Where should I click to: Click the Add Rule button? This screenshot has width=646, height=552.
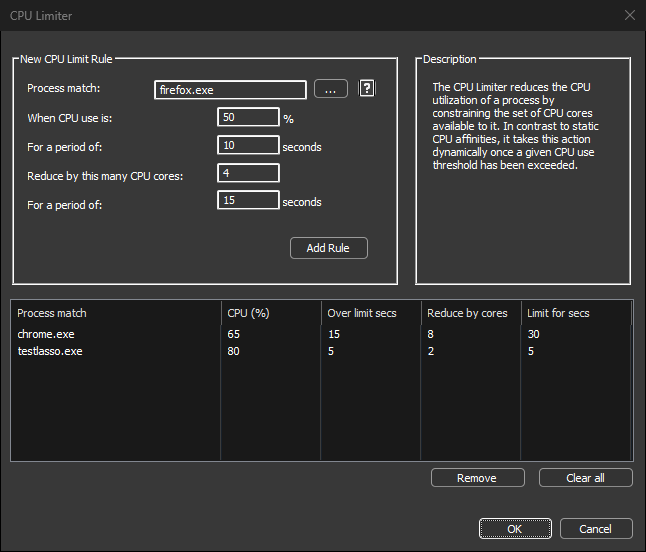click(328, 248)
